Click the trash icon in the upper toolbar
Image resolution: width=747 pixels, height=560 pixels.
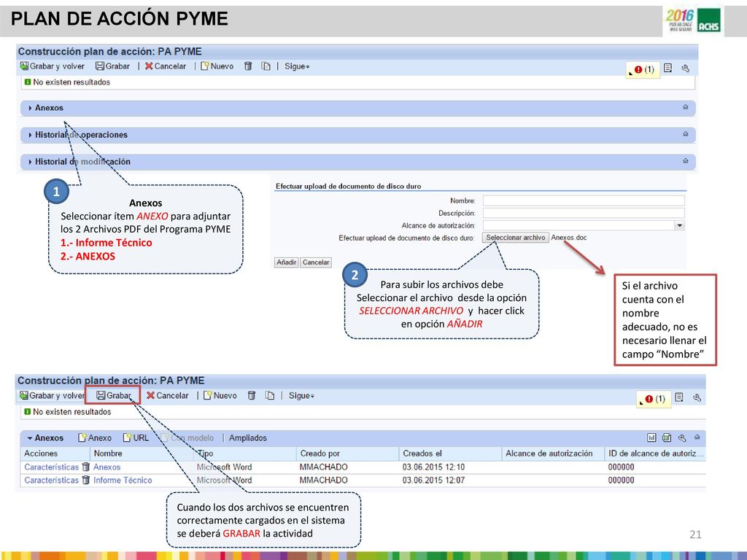tap(248, 66)
